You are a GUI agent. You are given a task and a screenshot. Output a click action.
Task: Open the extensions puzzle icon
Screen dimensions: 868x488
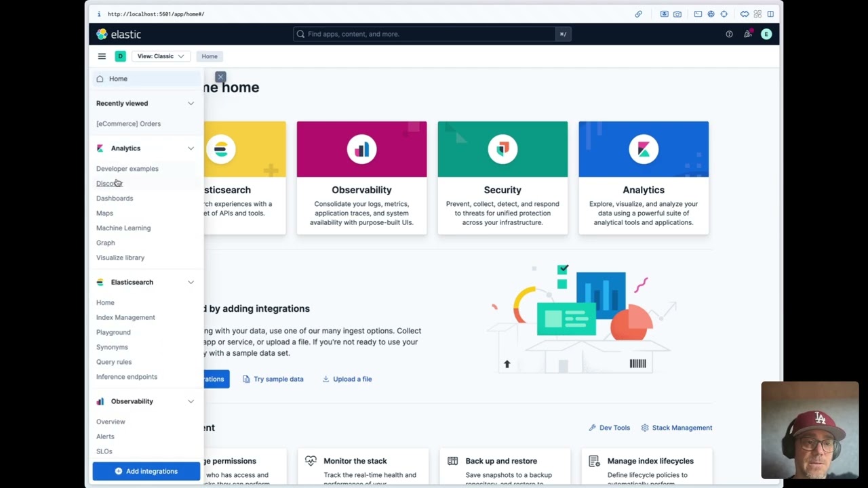tap(745, 14)
